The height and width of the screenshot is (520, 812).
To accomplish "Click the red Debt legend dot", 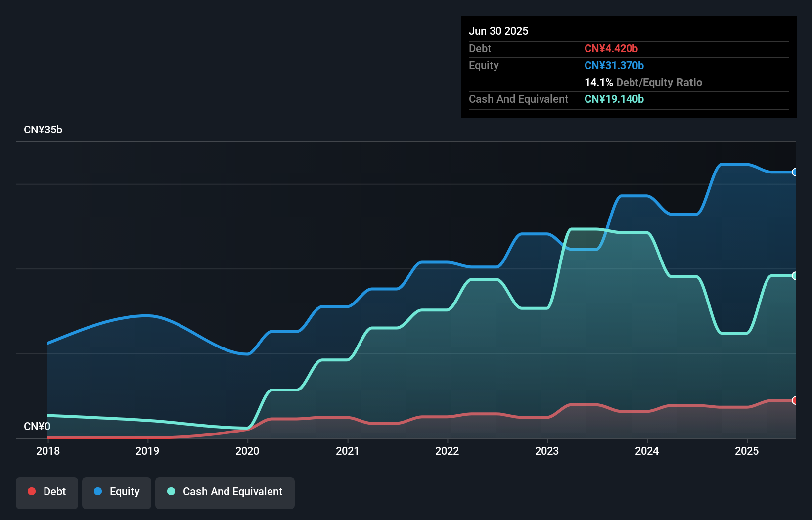I will click(x=32, y=491).
